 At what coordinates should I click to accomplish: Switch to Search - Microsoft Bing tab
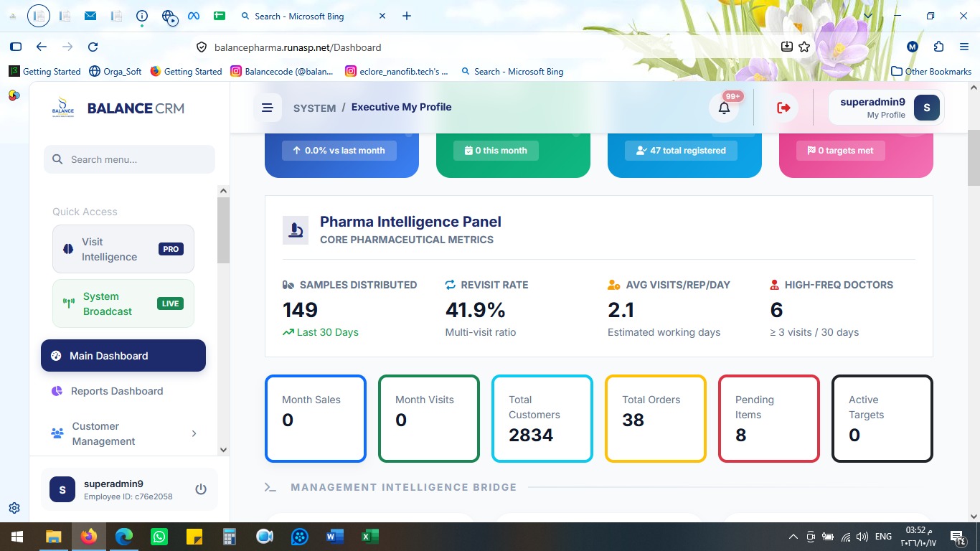(x=312, y=16)
